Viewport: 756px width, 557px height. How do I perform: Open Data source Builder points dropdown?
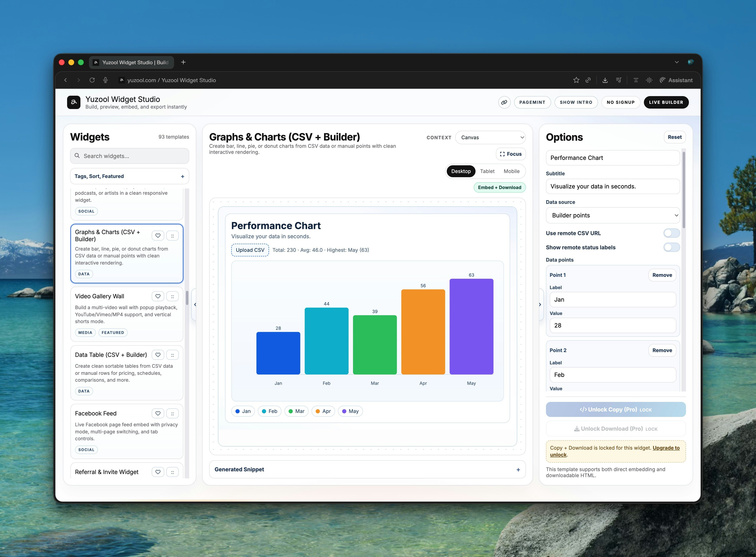click(612, 216)
